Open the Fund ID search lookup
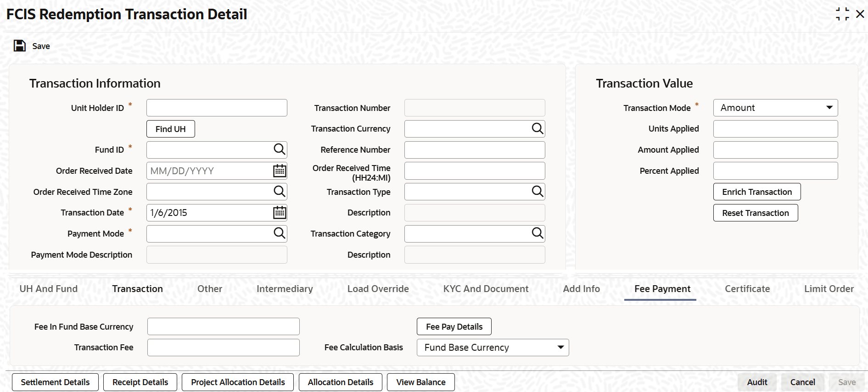Image resolution: width=868 pixels, height=392 pixels. (x=279, y=149)
